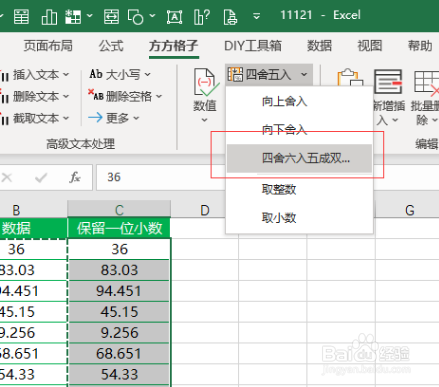Viewport: 439px width, 387px height.
Task: Select cell in column C containing 54.33
Action: coord(119,374)
